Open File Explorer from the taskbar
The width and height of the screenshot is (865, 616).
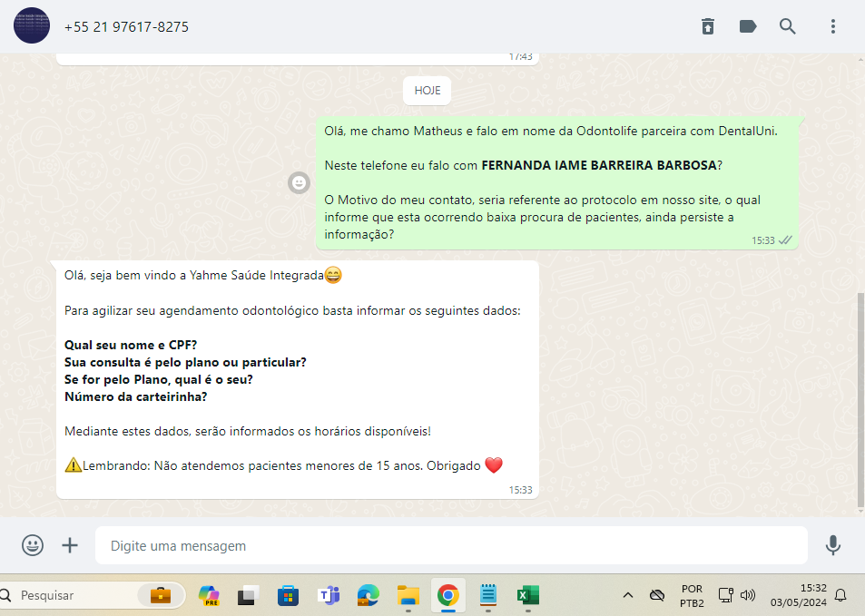408,595
